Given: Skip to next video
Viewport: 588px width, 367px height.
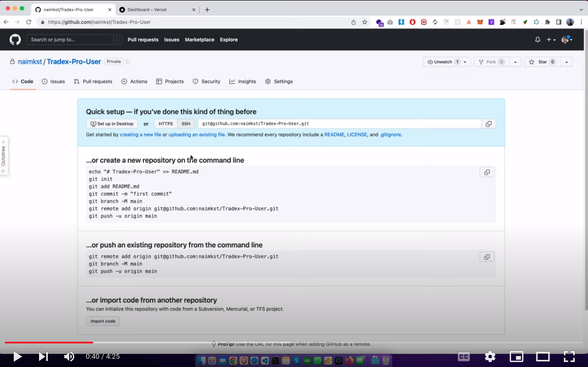Looking at the screenshot, I should tap(43, 357).
